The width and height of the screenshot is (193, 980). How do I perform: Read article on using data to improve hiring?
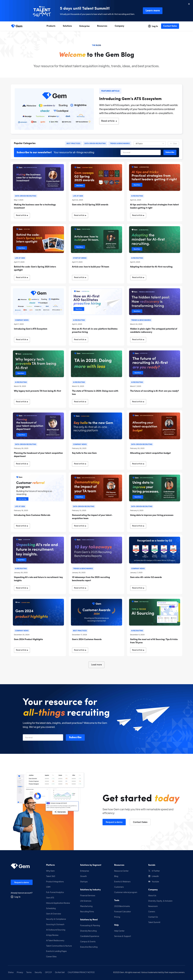coord(138,526)
